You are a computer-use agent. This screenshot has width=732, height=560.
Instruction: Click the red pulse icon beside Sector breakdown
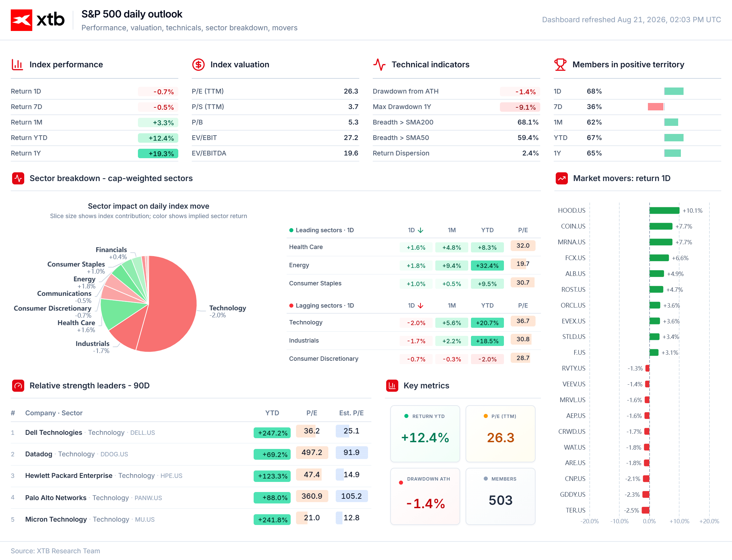pyautogui.click(x=18, y=178)
